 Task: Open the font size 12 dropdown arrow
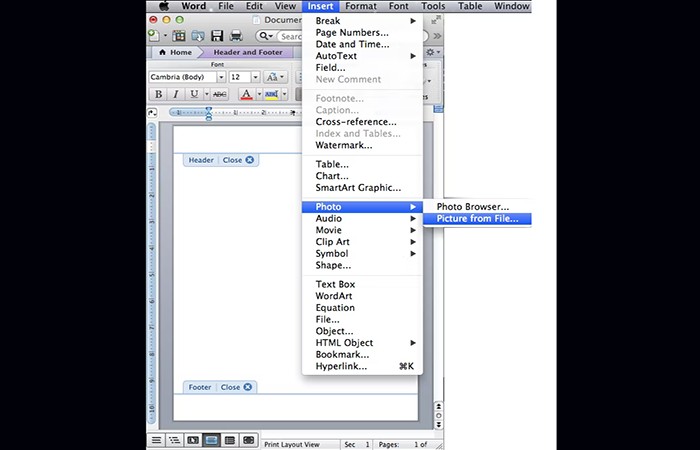255,77
